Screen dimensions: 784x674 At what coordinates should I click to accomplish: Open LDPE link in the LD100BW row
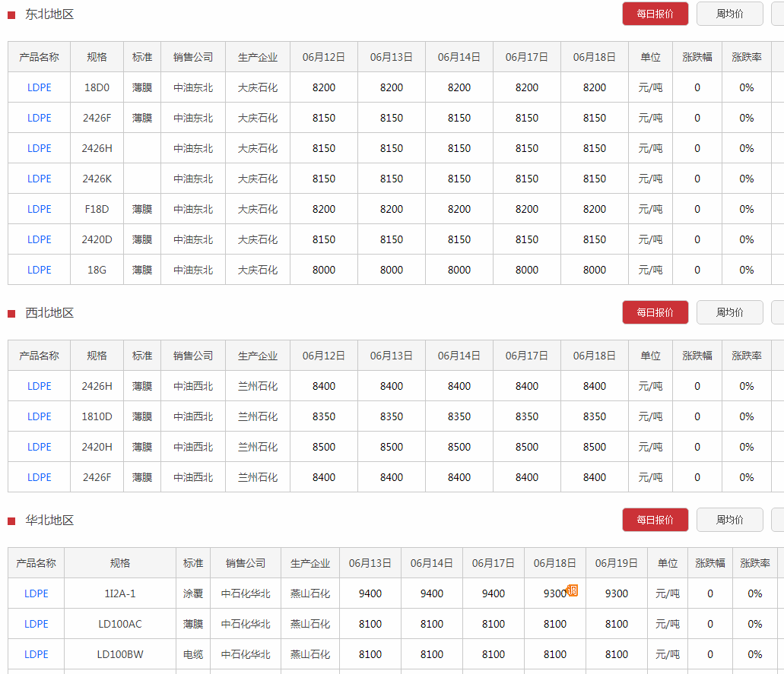[x=36, y=654]
